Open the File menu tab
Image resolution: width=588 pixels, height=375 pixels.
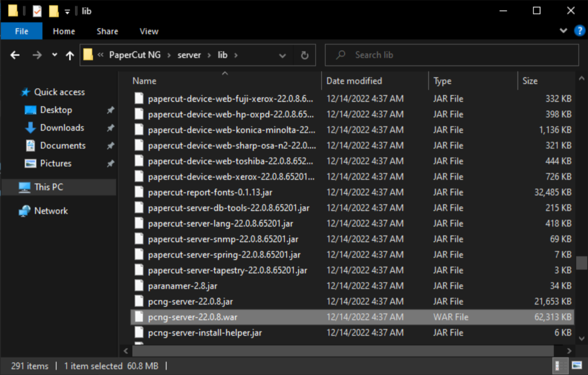point(21,31)
